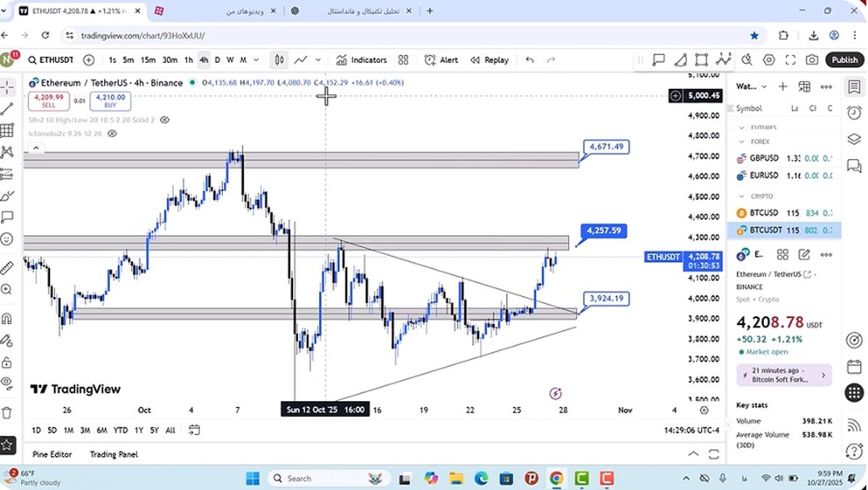This screenshot has width=868, height=490.
Task: Open the Fibonacci/Gann tools in left toolbar
Action: coord(7,130)
